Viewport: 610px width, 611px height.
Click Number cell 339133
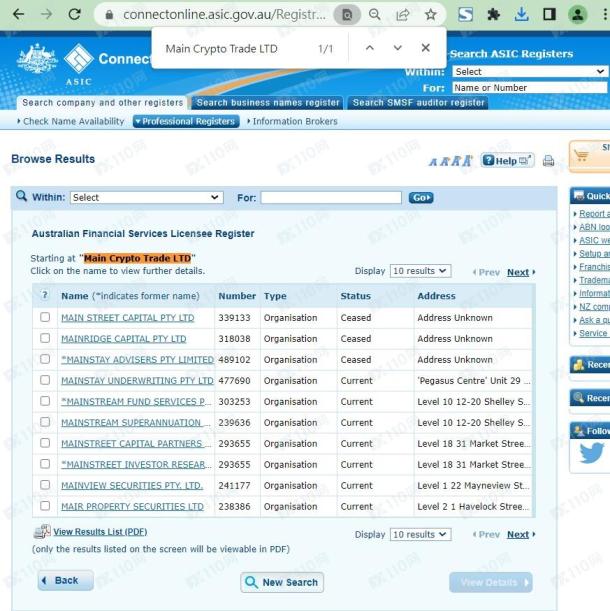(x=234, y=318)
